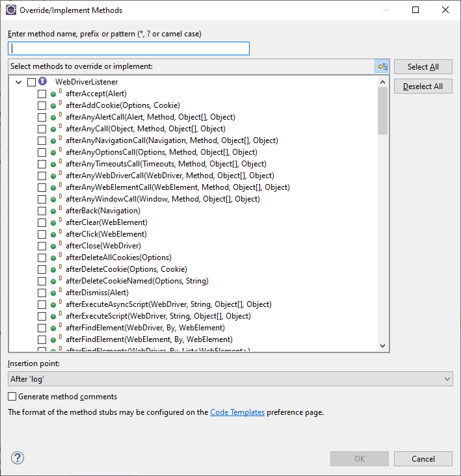This screenshot has height=476, width=461.
Task: Click the help question mark icon
Action: tap(18, 458)
